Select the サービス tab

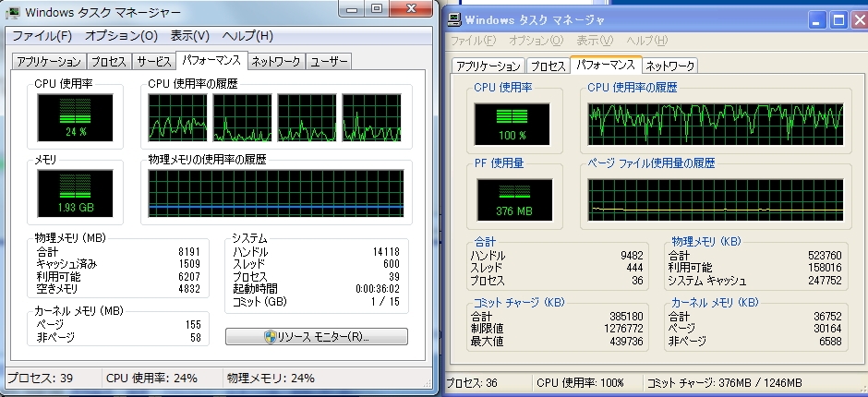click(154, 62)
